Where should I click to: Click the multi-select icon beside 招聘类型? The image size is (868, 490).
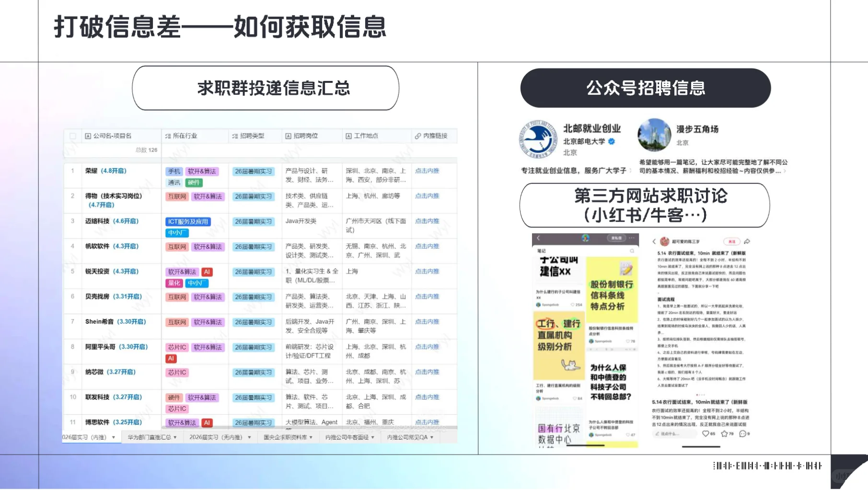coord(235,136)
